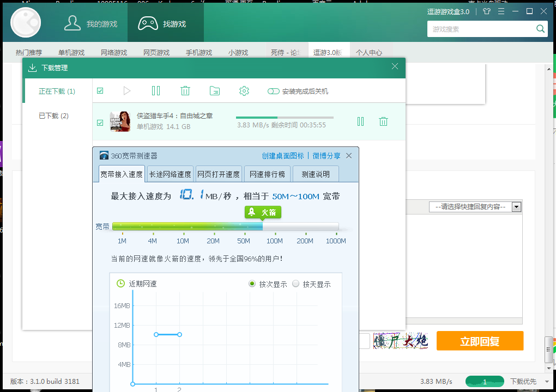Viewport: 556px width, 392px height.
Task: Click the 下载管理 download arrow icon
Action: [x=32, y=68]
